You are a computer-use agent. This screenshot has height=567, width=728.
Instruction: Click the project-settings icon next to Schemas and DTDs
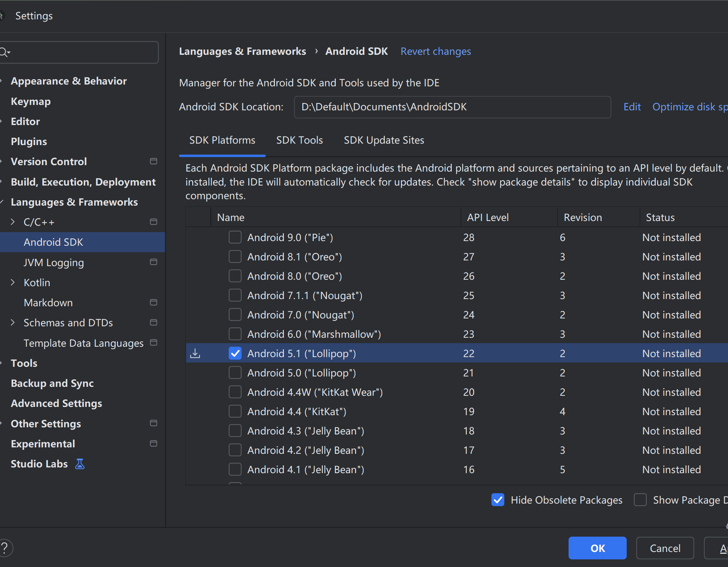click(x=154, y=323)
